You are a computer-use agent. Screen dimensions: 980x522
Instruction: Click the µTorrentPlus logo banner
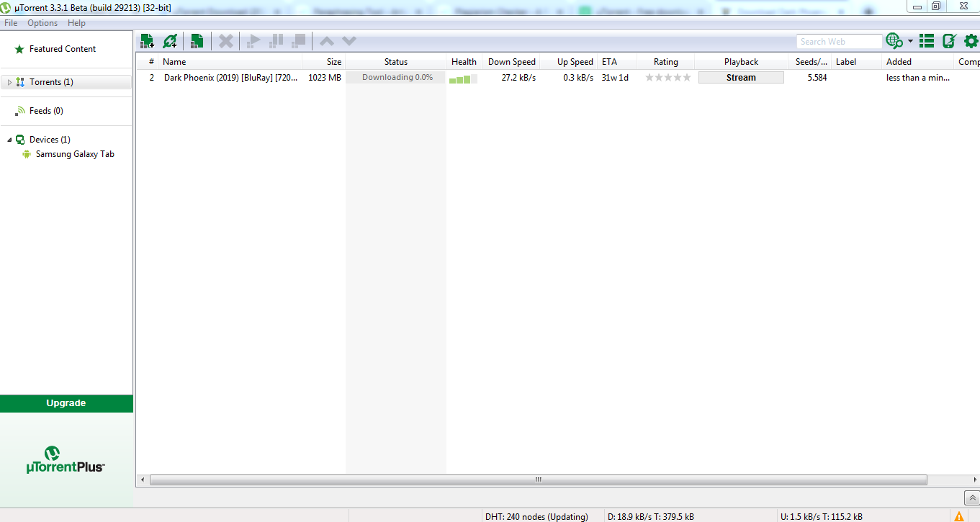click(x=66, y=459)
